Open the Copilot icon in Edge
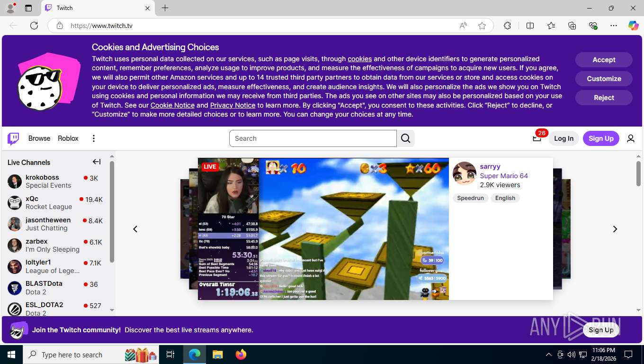644x364 pixels. click(633, 26)
